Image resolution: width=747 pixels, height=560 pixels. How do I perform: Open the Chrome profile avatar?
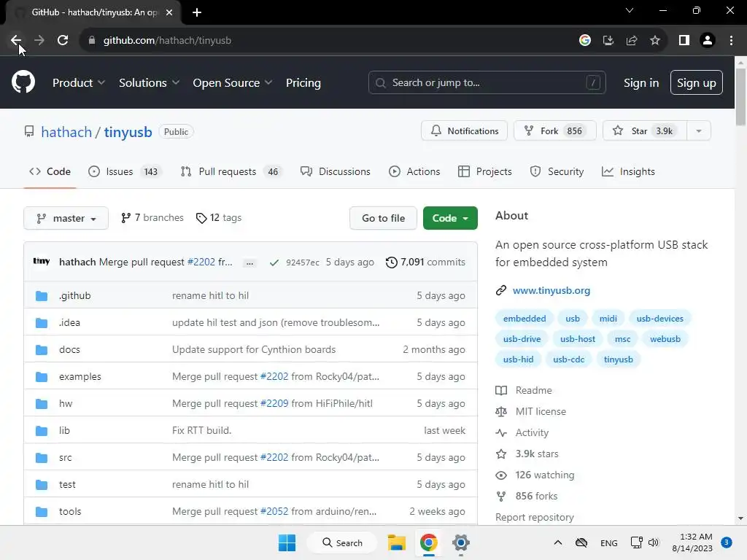[x=708, y=41]
